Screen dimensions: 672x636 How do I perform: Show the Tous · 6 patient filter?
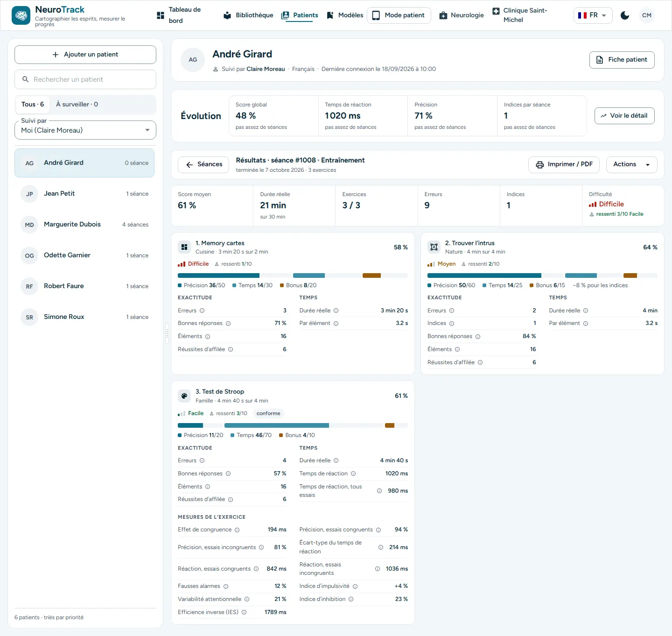click(x=33, y=105)
